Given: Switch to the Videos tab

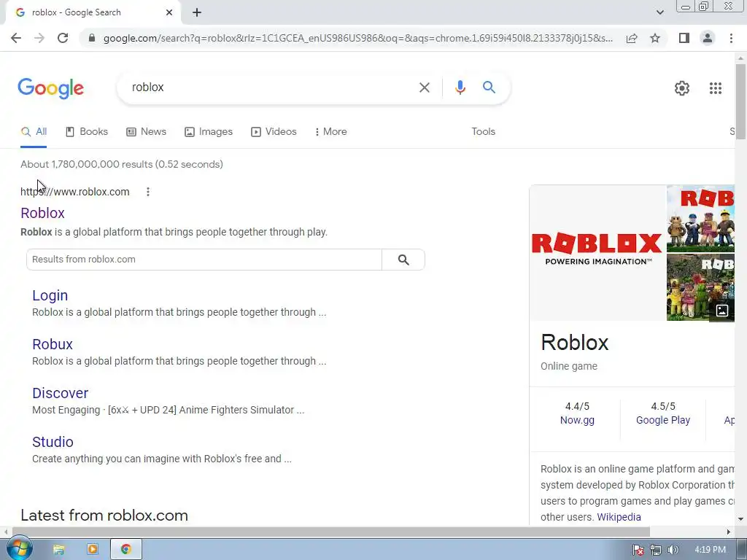Looking at the screenshot, I should (274, 131).
